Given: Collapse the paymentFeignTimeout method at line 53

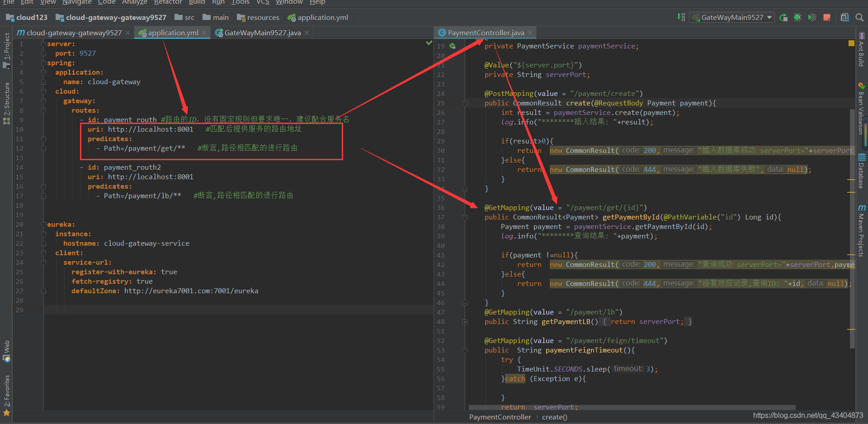Looking at the screenshot, I should click(465, 350).
